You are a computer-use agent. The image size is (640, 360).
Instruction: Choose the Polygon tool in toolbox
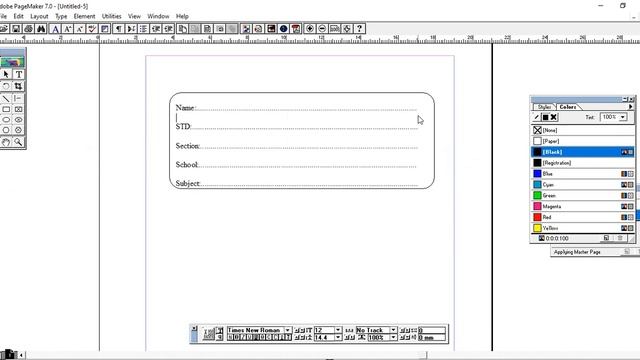point(6,130)
